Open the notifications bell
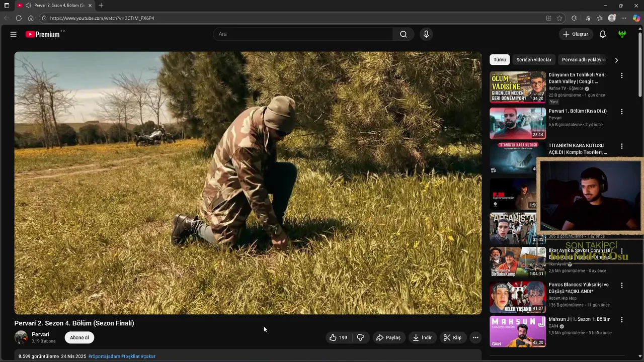This screenshot has width=644, height=362. pos(603,34)
